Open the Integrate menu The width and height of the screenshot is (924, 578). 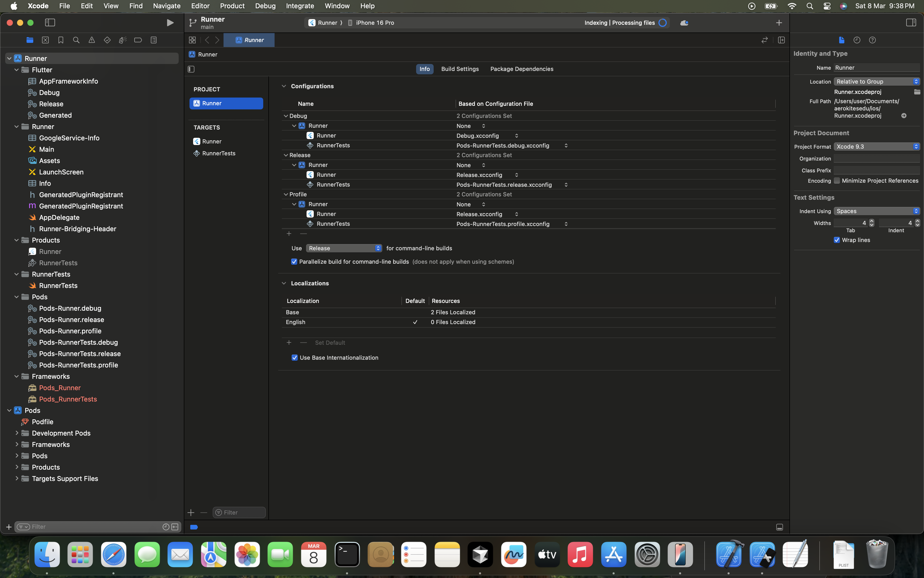coord(300,6)
